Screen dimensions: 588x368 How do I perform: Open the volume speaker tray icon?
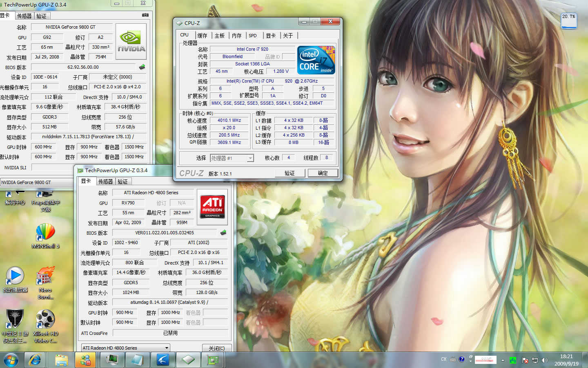[x=545, y=360]
